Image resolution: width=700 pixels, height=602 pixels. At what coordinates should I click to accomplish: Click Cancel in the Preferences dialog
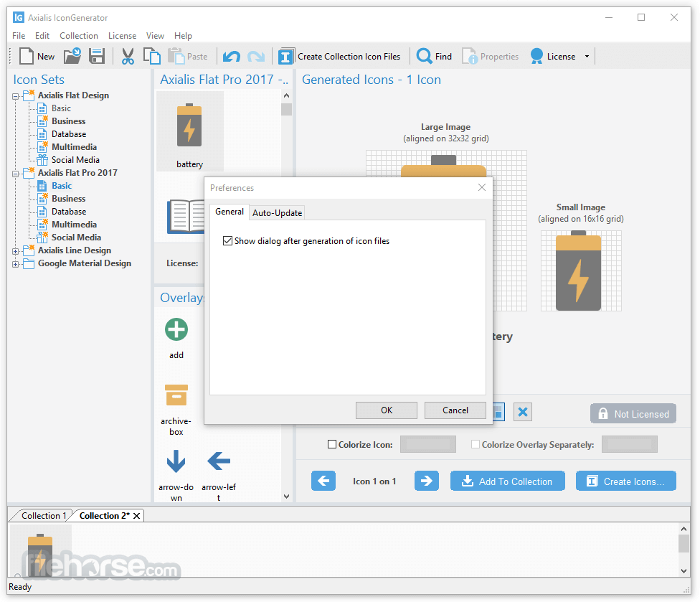tap(455, 410)
